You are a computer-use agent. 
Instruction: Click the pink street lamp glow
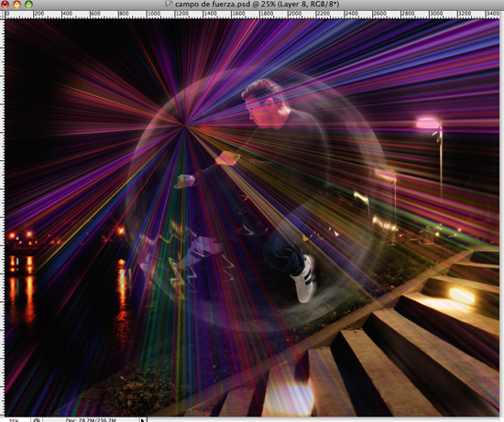point(428,124)
